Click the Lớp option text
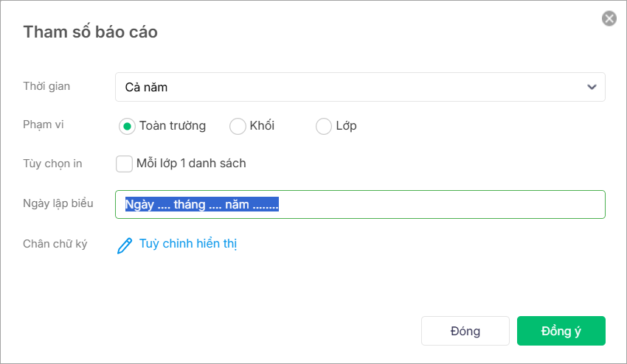Image resolution: width=627 pixels, height=364 pixels. pyautogui.click(x=346, y=126)
